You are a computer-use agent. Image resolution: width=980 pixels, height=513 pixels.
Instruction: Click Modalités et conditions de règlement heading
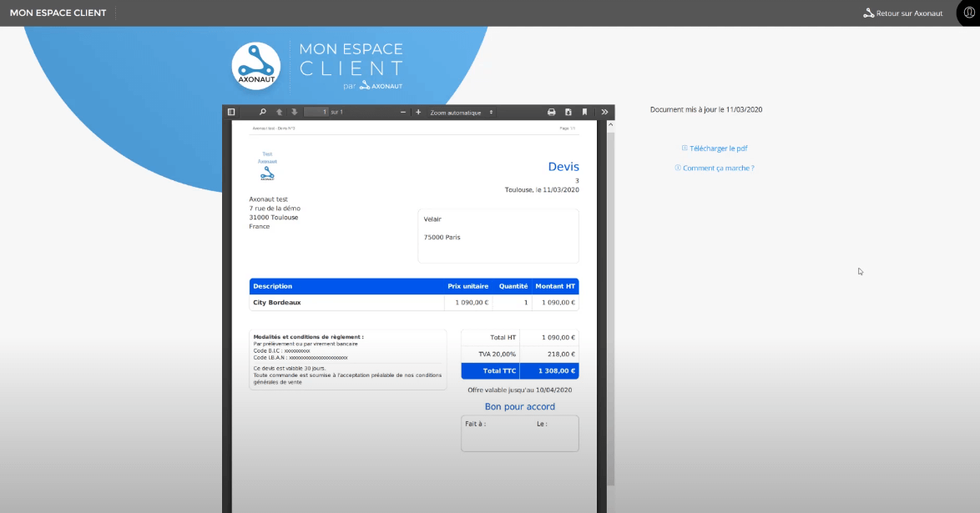[x=308, y=337]
